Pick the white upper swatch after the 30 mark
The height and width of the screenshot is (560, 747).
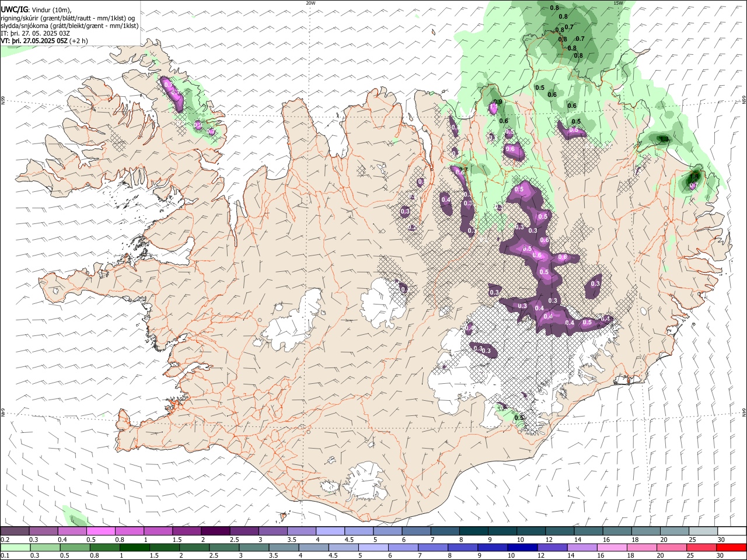coord(732,531)
